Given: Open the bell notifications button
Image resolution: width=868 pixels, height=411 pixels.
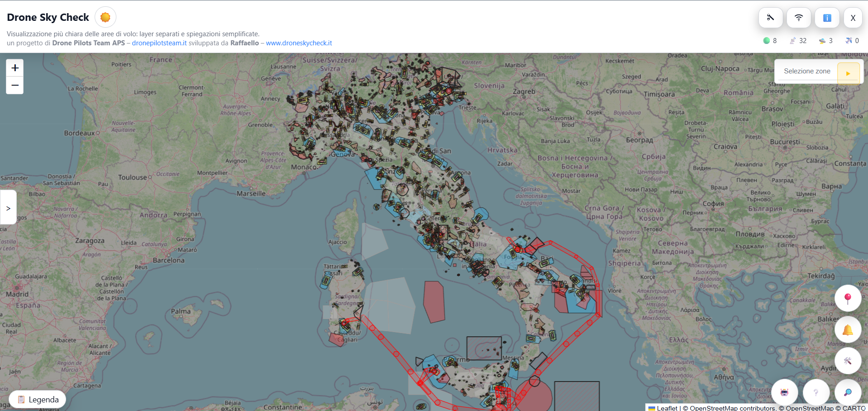Looking at the screenshot, I should coord(848,329).
